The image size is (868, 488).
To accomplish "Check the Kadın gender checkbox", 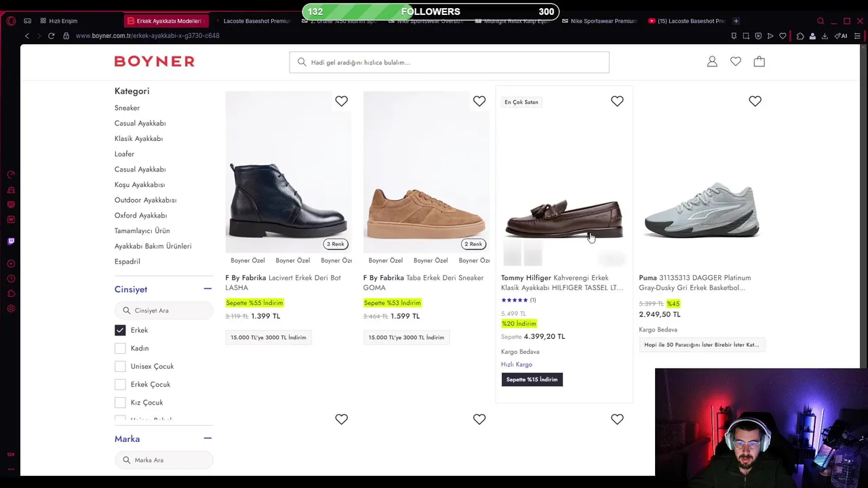I will coord(120,348).
